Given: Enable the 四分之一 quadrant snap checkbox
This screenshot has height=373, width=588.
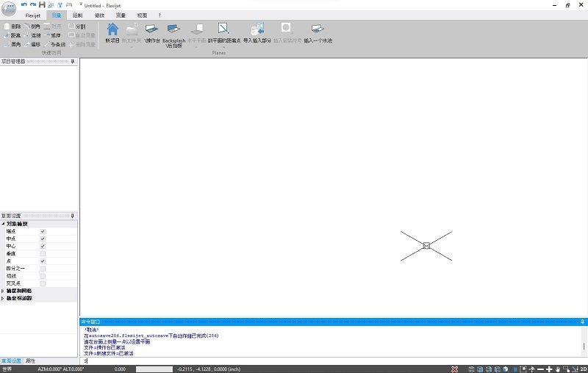Looking at the screenshot, I should click(x=43, y=269).
